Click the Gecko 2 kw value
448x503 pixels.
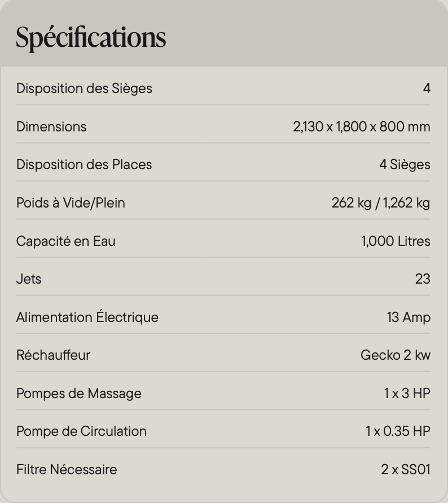[x=396, y=355]
